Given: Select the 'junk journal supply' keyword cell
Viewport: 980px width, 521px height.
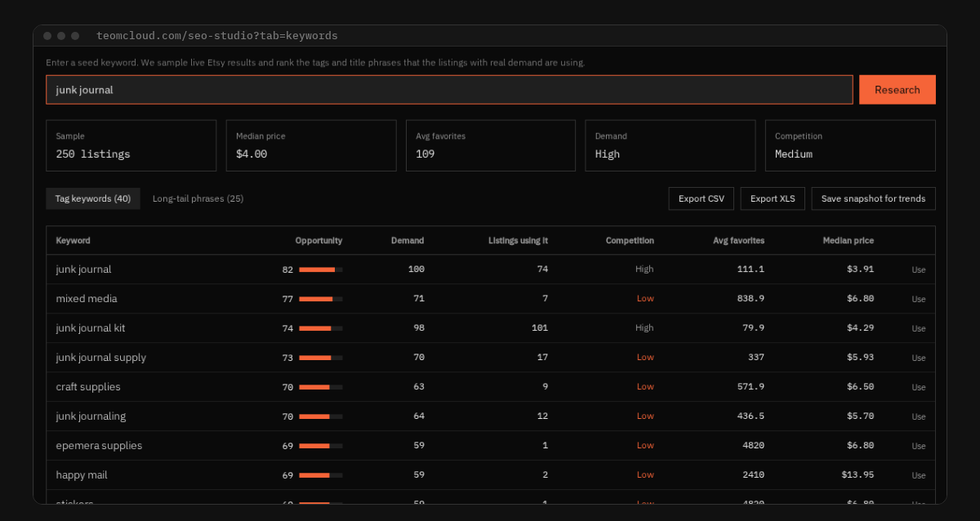Looking at the screenshot, I should [x=101, y=358].
